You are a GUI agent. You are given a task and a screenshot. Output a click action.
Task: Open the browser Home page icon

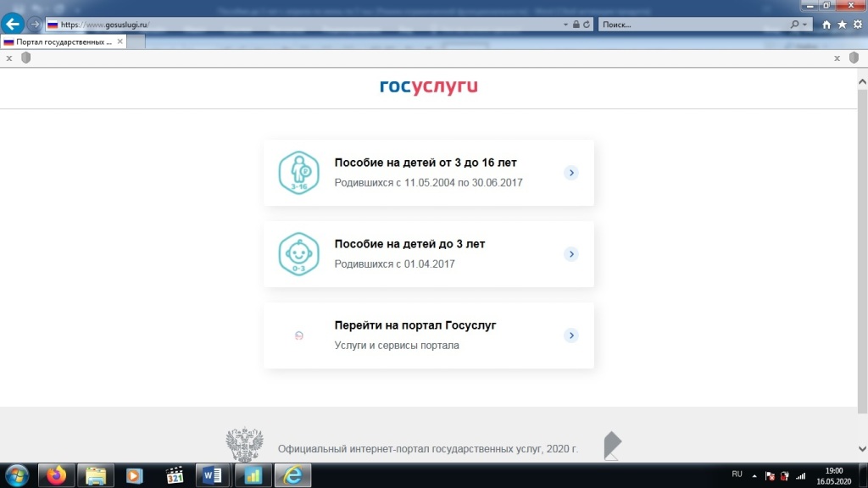826,25
